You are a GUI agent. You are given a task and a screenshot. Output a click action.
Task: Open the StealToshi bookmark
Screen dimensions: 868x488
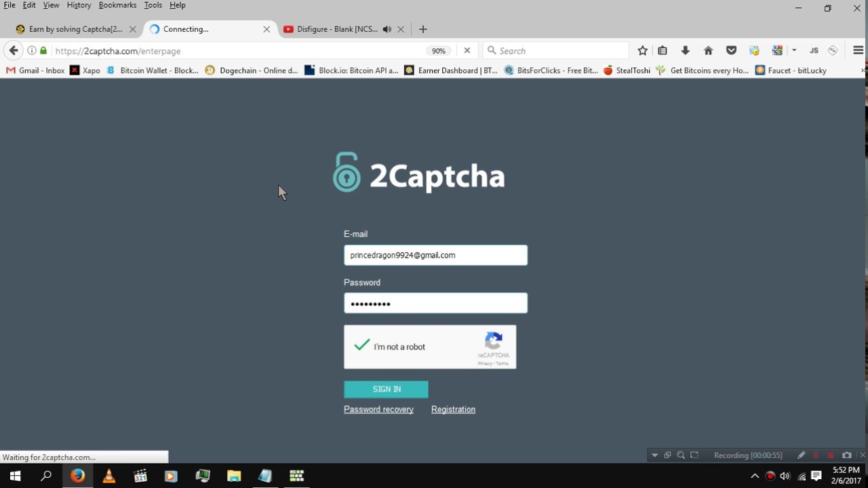coord(627,70)
